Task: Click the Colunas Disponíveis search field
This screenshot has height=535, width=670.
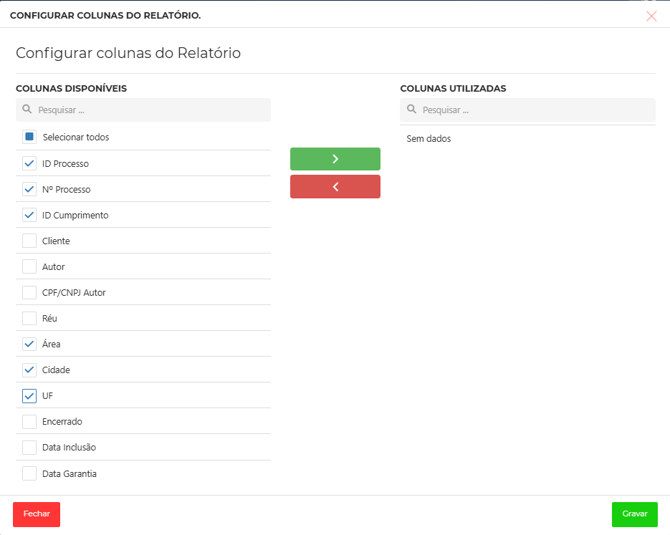Action: tap(150, 110)
